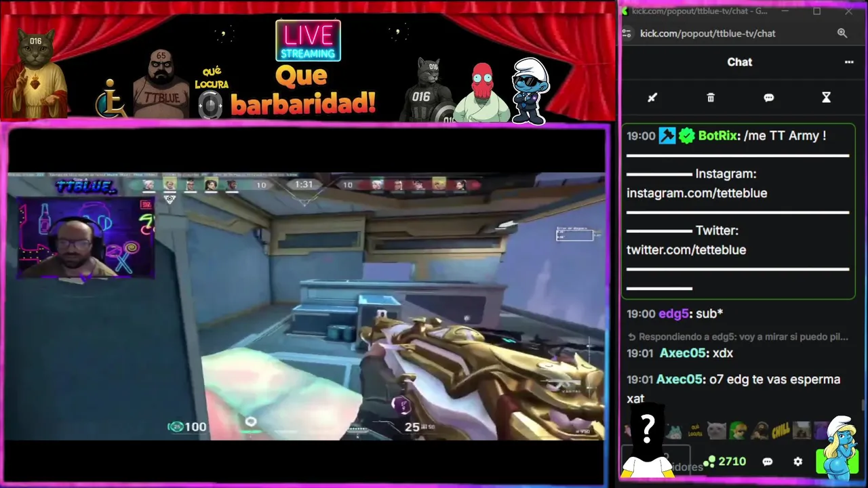Click the 1:31 round timer in game

pos(304,184)
